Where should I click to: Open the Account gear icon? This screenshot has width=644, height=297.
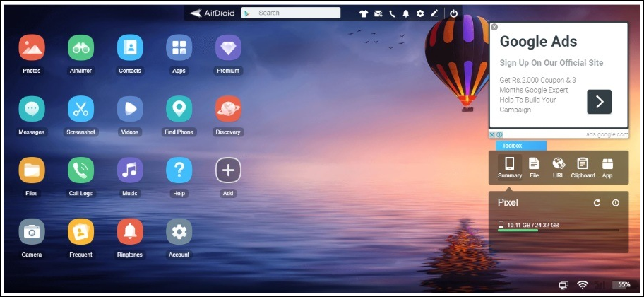point(179,232)
